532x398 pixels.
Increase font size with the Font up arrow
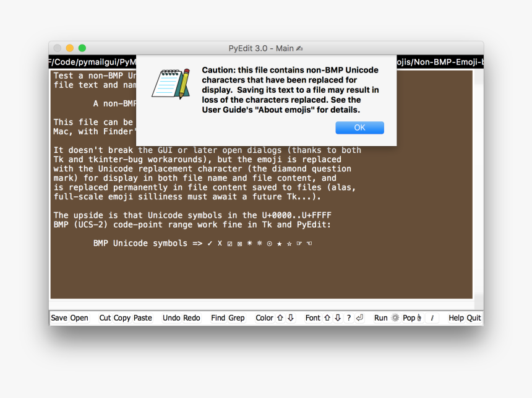[327, 318]
